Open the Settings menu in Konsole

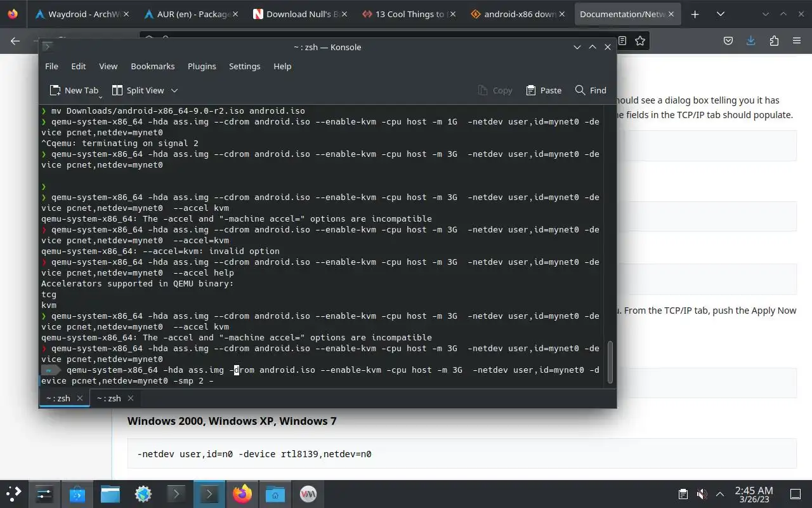coord(245,66)
